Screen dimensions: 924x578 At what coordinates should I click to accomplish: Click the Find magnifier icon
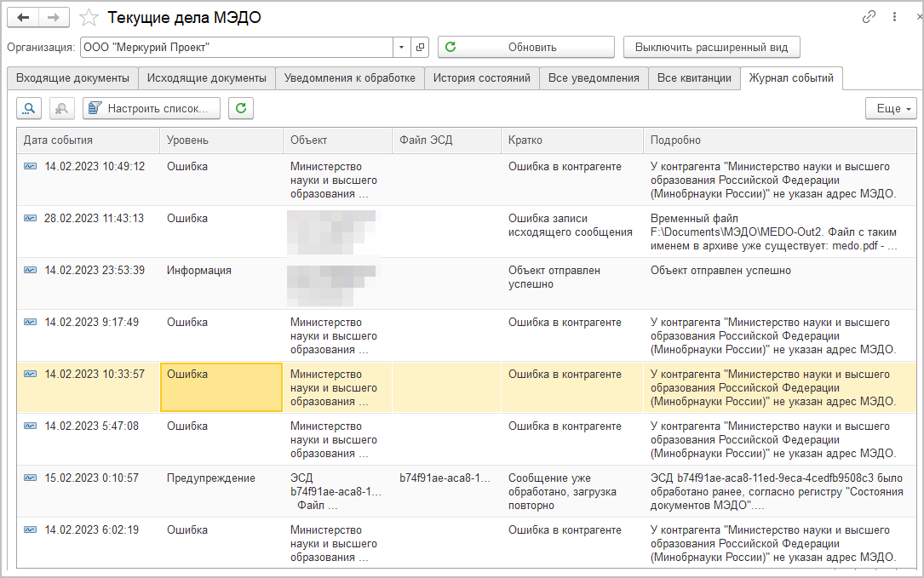[30, 108]
